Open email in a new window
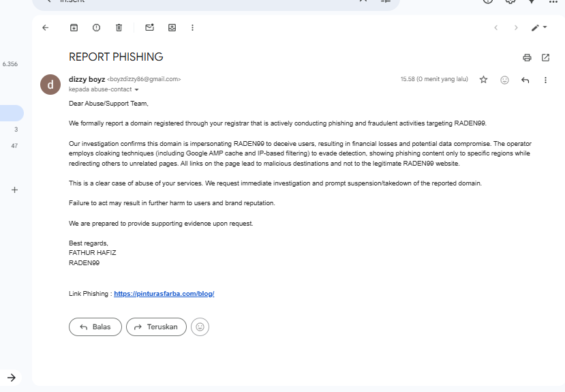 point(545,57)
